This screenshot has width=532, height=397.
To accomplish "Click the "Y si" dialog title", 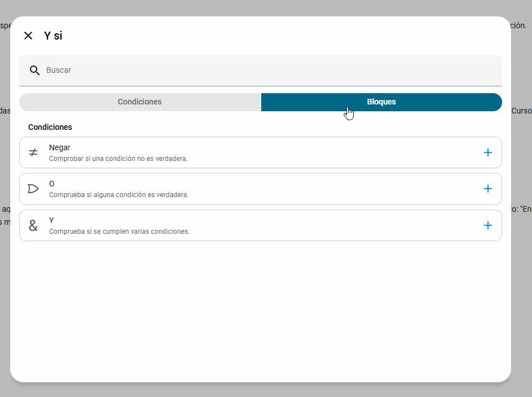I will point(53,36).
